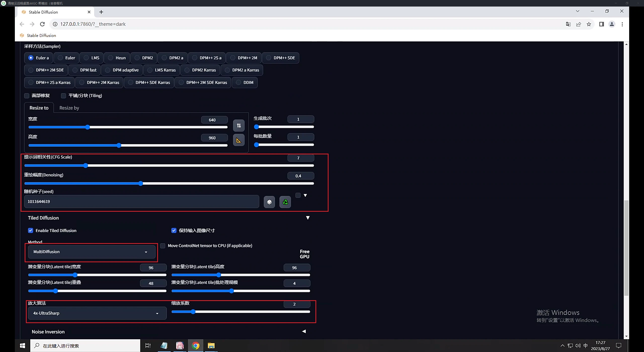Enable the 面部修复 face restore checkbox

click(x=27, y=96)
